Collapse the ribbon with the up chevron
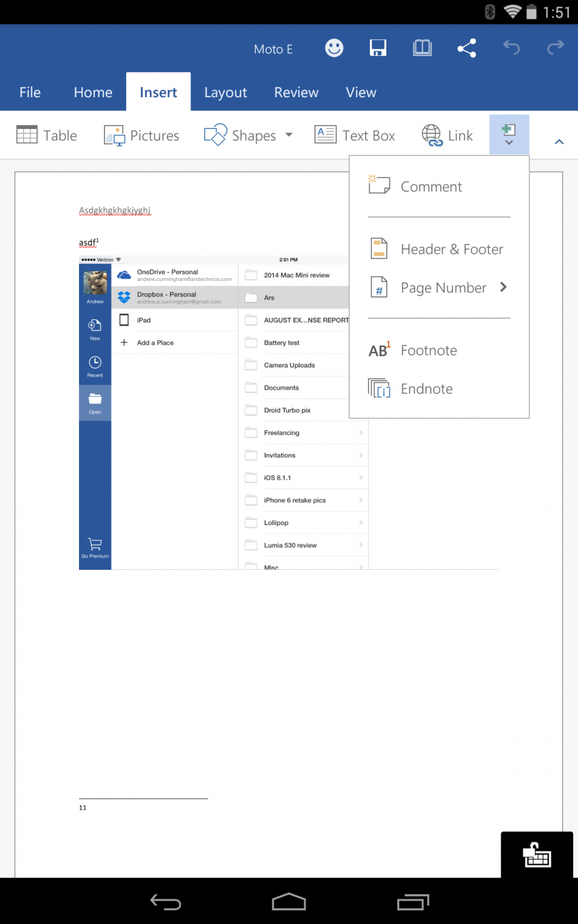This screenshot has height=924, width=578. point(559,141)
